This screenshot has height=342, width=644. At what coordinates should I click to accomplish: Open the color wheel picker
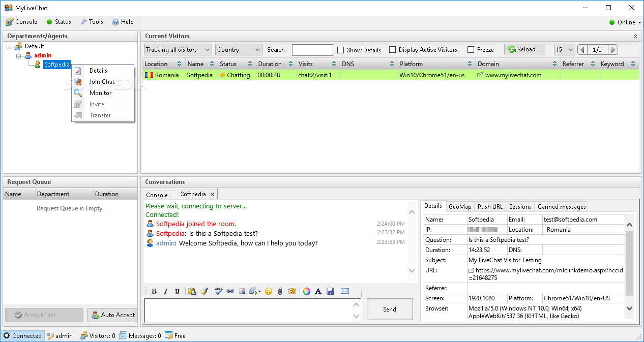307,291
